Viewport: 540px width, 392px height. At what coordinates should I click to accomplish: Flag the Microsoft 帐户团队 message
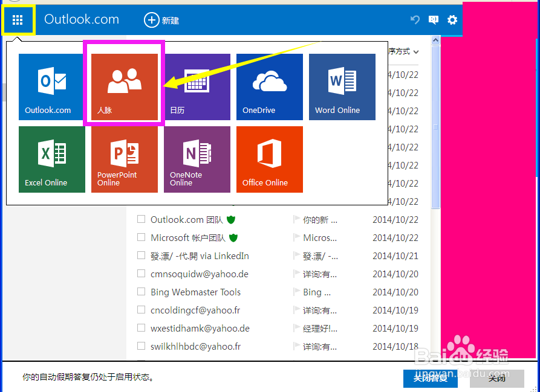[x=296, y=237]
